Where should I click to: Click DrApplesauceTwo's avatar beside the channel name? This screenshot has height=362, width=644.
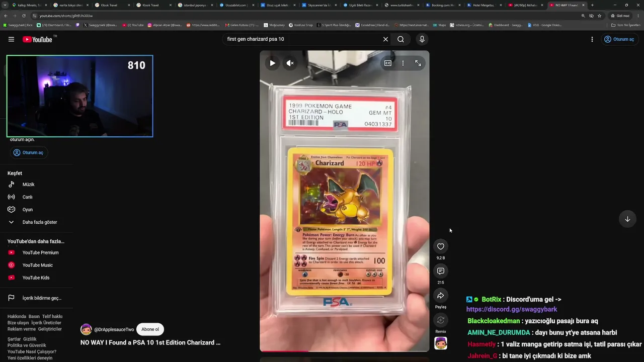click(x=86, y=329)
